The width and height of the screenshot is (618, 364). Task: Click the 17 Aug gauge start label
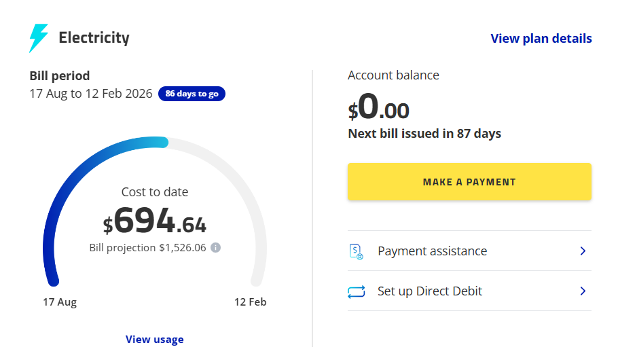60,302
